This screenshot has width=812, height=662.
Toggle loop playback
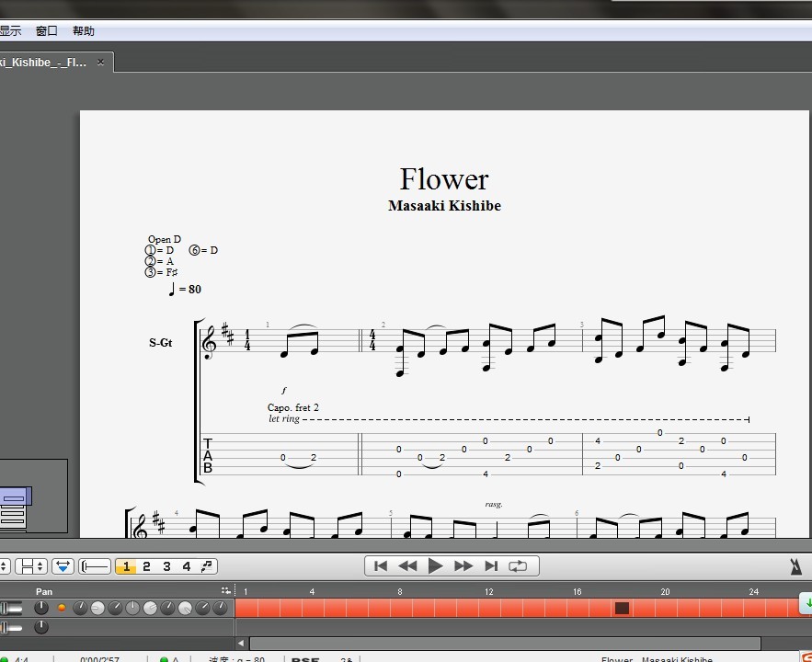[x=518, y=565]
